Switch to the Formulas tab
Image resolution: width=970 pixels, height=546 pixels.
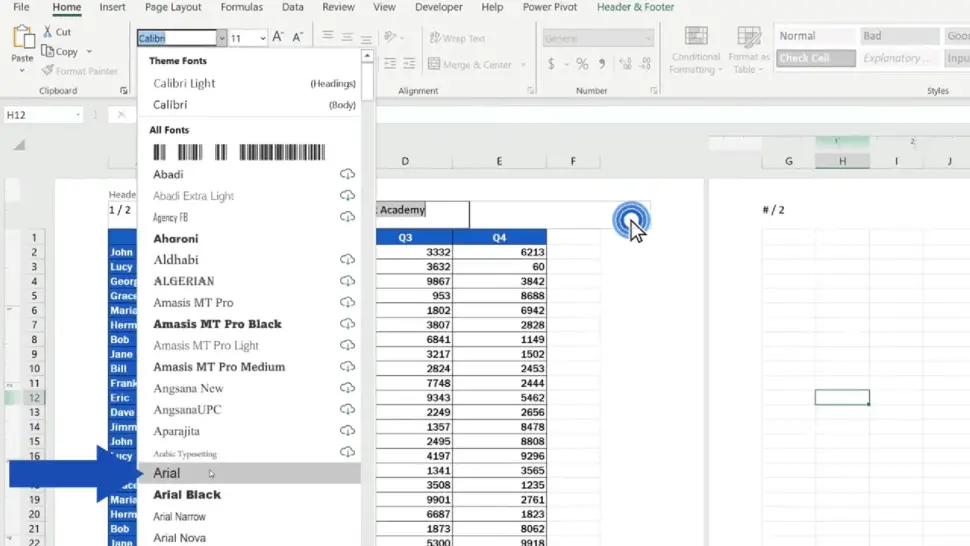point(241,7)
